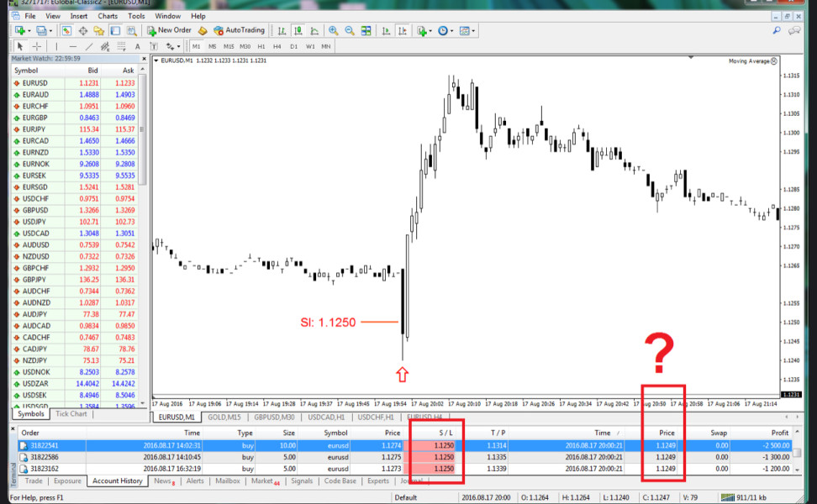This screenshot has height=504, width=817.
Task: Toggle the M15 timeframe button
Action: pos(229,46)
